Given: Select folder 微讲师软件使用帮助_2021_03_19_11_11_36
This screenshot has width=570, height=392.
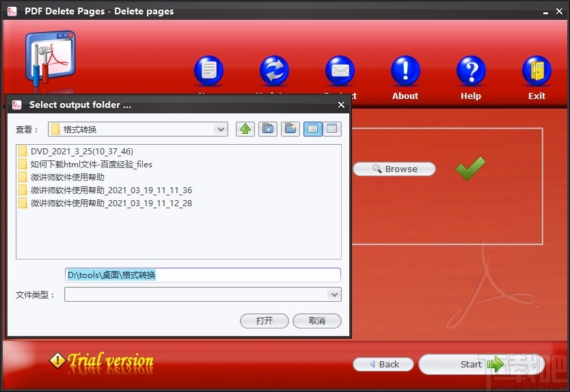Looking at the screenshot, I should 105,191.
